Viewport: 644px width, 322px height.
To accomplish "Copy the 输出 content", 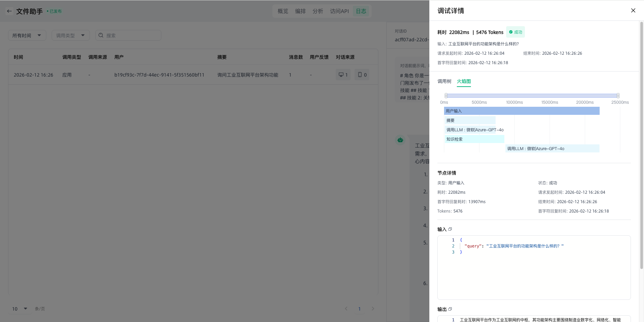I will pos(450,309).
